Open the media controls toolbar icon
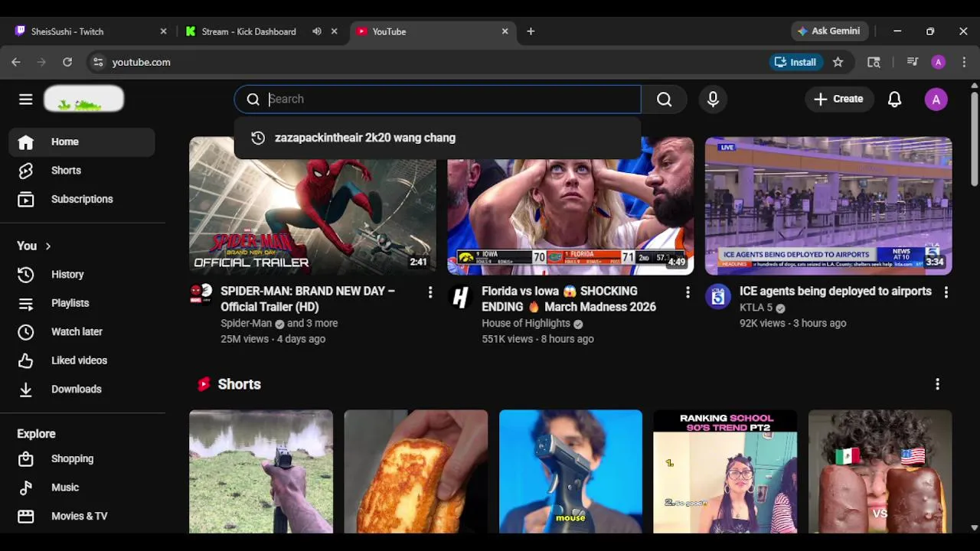980x551 pixels. pyautogui.click(x=912, y=62)
